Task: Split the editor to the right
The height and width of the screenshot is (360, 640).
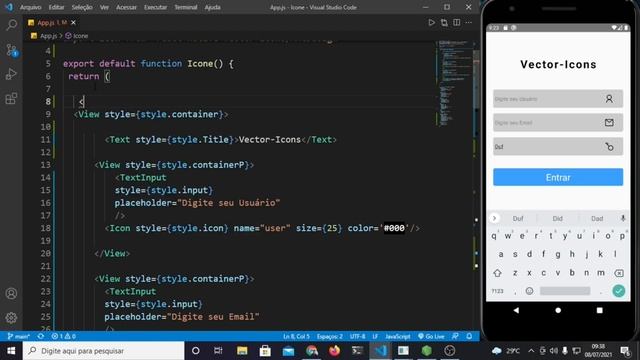Action: tap(456, 22)
